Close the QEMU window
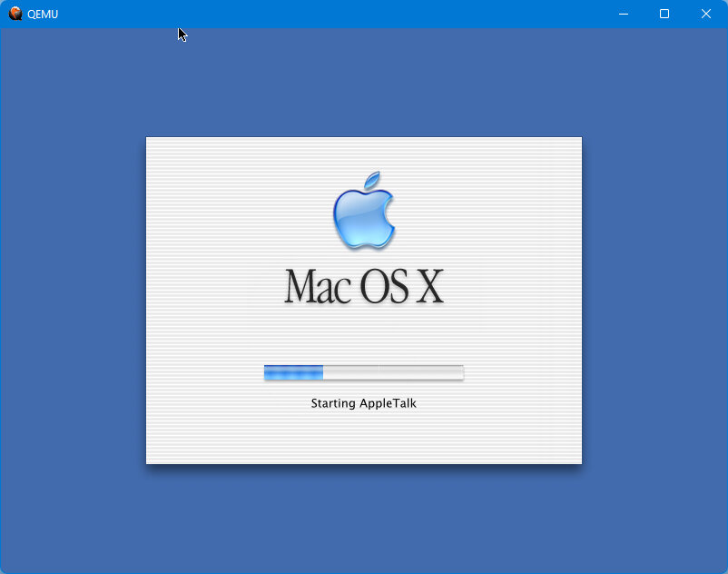Viewport: 728px width, 574px height. click(705, 14)
